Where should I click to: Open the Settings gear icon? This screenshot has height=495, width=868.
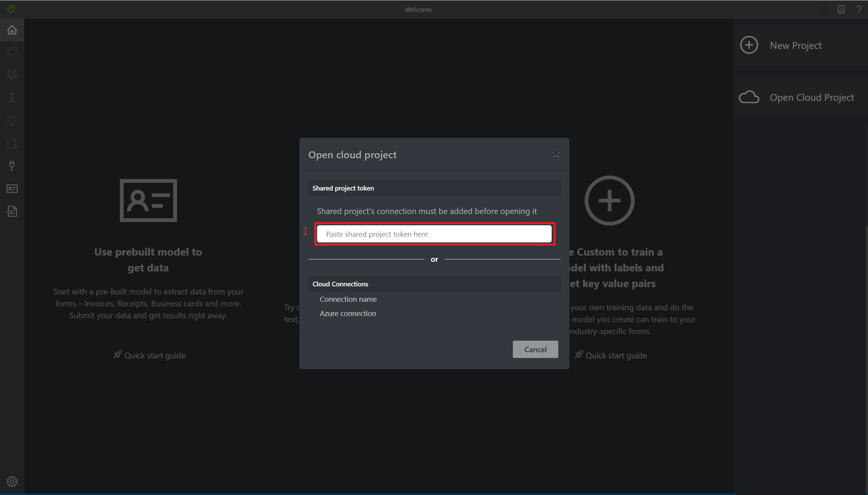tap(12, 481)
